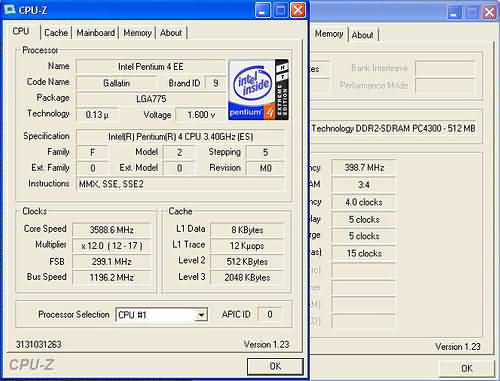Click the Intel Inside Pentium 4 logo
500x381 pixels.
click(x=258, y=90)
